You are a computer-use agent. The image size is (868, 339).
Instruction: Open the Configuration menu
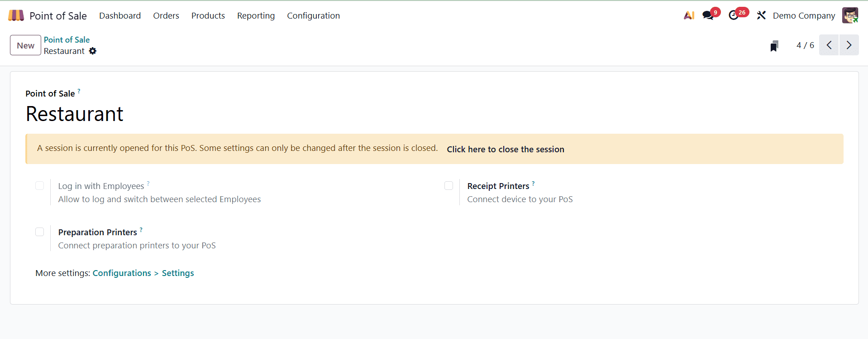click(x=313, y=15)
